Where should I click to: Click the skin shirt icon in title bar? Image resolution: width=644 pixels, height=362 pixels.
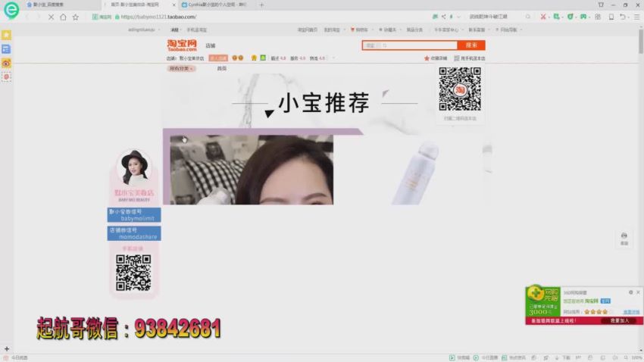pos(601,5)
